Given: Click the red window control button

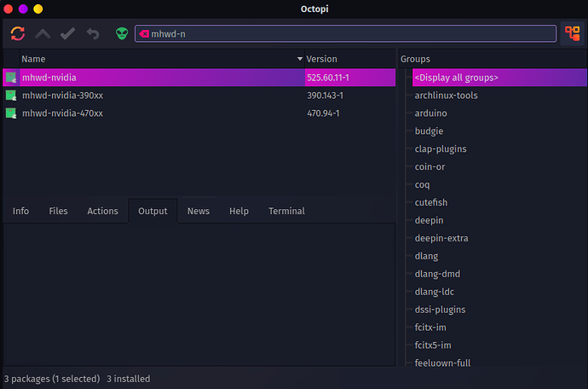Looking at the screenshot, I should click(x=9, y=9).
